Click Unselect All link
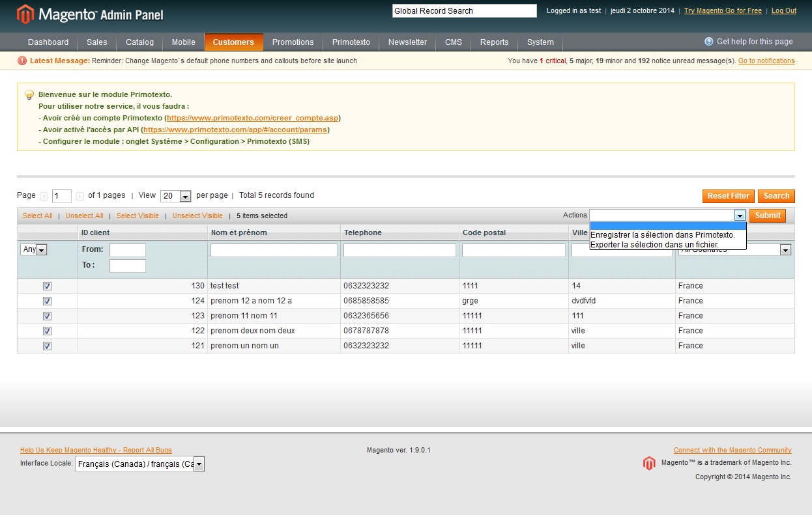The height and width of the screenshot is (515, 812). 84,216
